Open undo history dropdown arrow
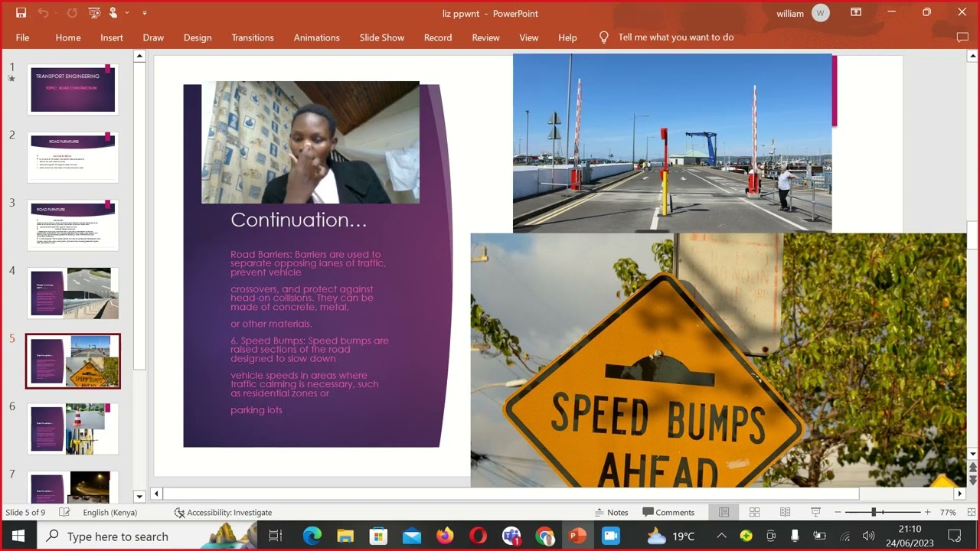This screenshot has width=980, height=551. 56,13
